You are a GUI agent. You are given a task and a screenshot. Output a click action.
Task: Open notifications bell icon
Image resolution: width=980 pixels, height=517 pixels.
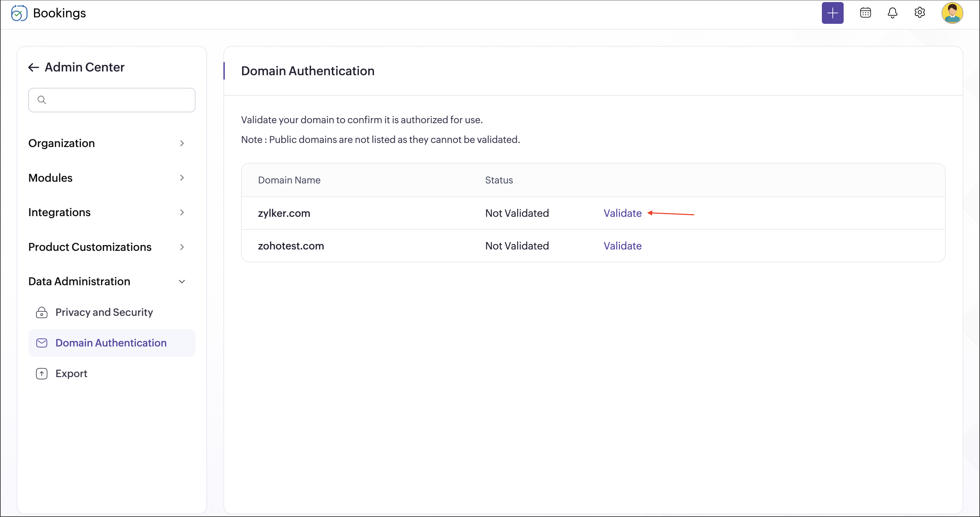(893, 13)
